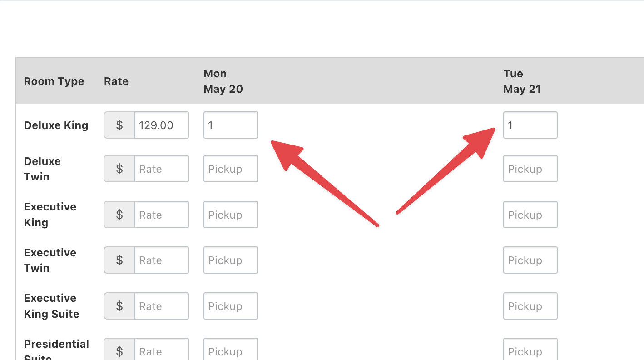Screen dimensions: 644x360
Task: Focus Executive King pickup for Tue May 21
Action: point(530,215)
